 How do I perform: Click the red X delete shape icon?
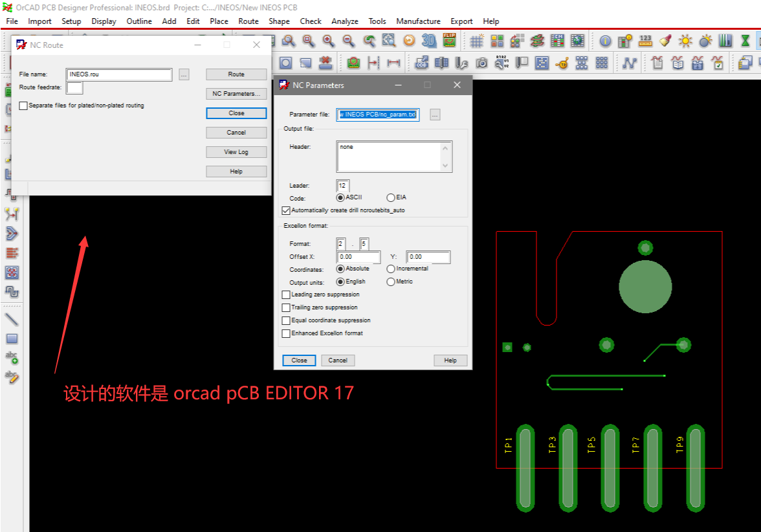(x=325, y=62)
